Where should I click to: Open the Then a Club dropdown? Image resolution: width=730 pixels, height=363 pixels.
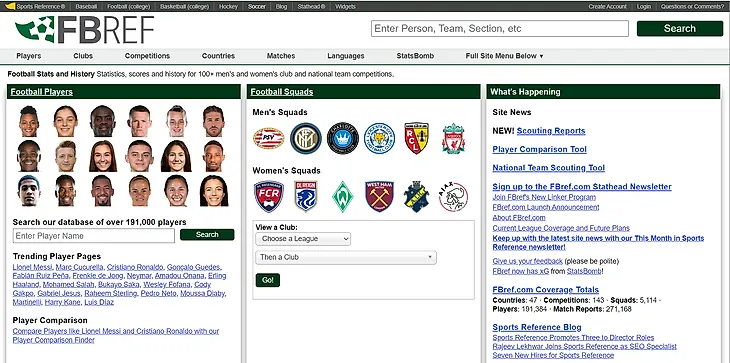click(346, 257)
